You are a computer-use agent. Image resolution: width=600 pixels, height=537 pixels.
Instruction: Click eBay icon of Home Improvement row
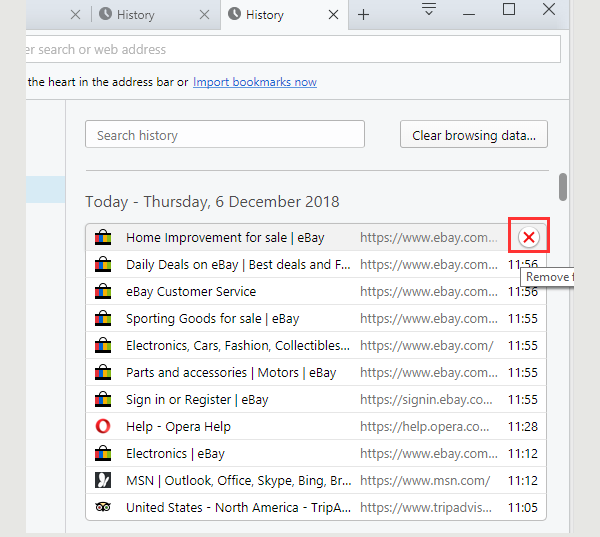103,237
